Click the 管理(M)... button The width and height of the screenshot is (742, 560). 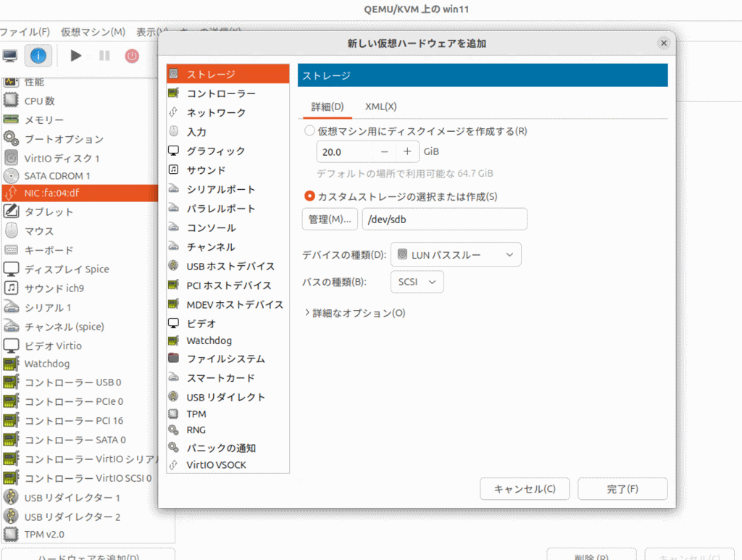(330, 220)
